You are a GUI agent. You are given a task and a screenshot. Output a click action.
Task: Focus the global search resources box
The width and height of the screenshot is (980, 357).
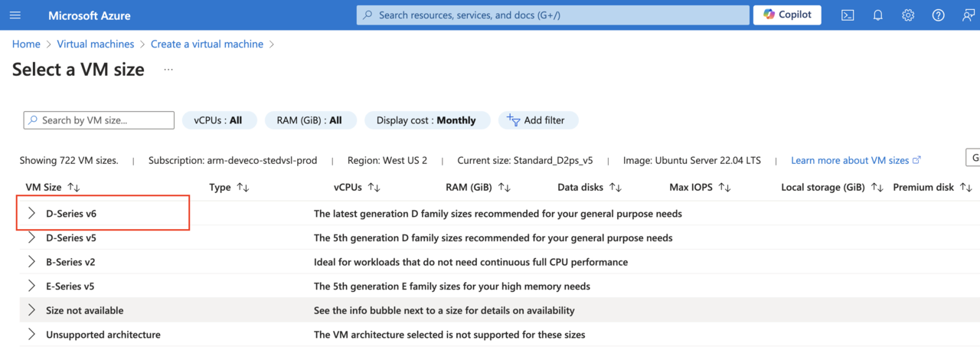pos(553,15)
